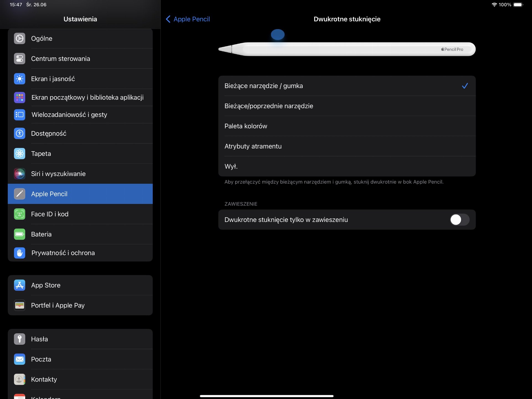Screen dimensions: 532x399
Task: Tap Wi-Fi status bar icon
Action: coord(494,5)
